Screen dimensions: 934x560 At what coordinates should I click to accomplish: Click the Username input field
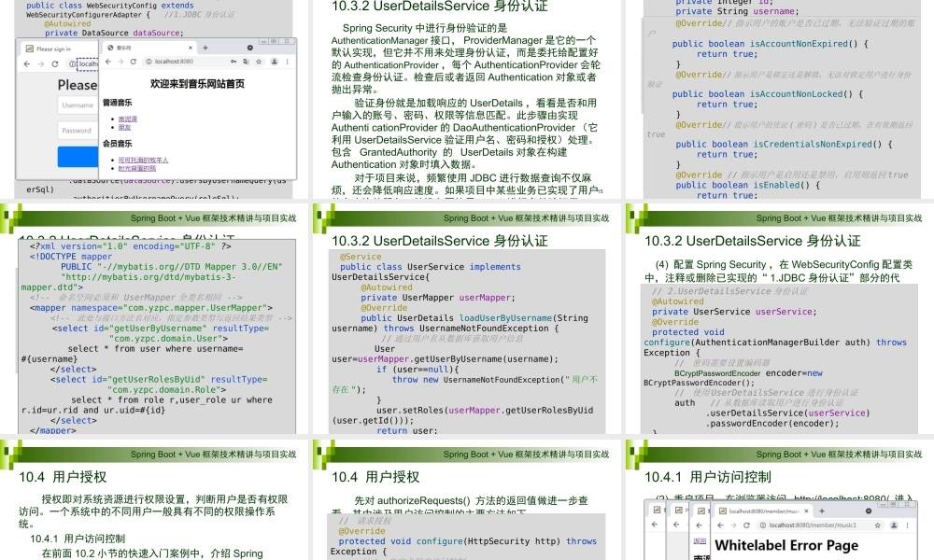coord(78,105)
